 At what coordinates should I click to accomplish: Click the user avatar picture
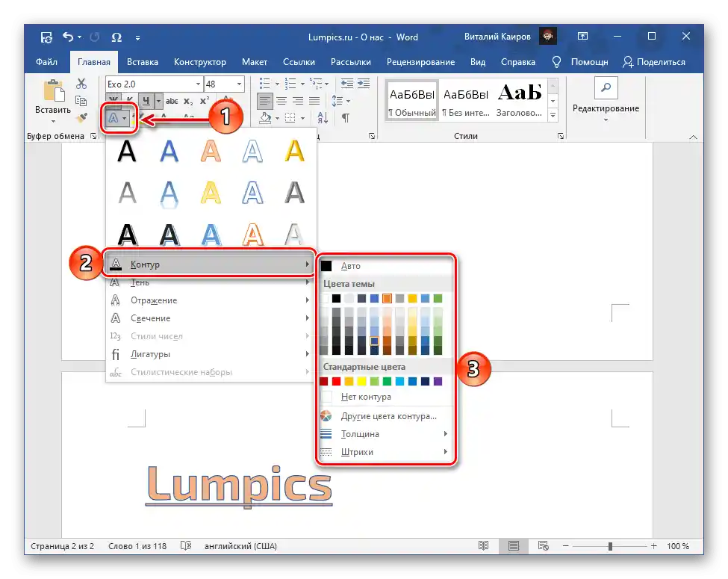coord(548,37)
